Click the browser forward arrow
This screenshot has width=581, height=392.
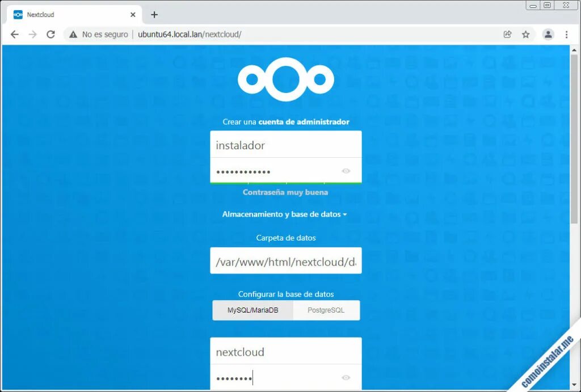point(32,35)
